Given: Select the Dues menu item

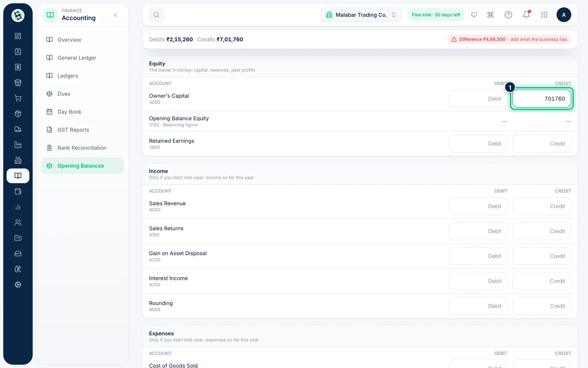Looking at the screenshot, I should tap(82, 94).
